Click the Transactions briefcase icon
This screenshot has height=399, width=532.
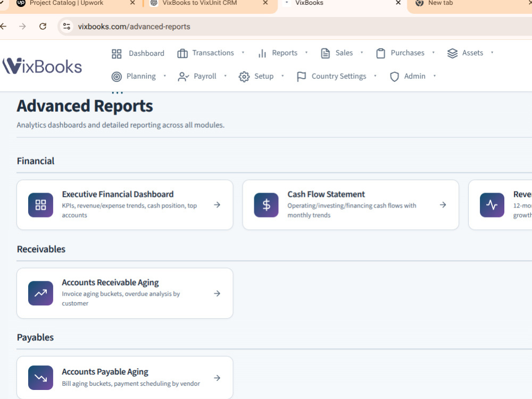[182, 53]
